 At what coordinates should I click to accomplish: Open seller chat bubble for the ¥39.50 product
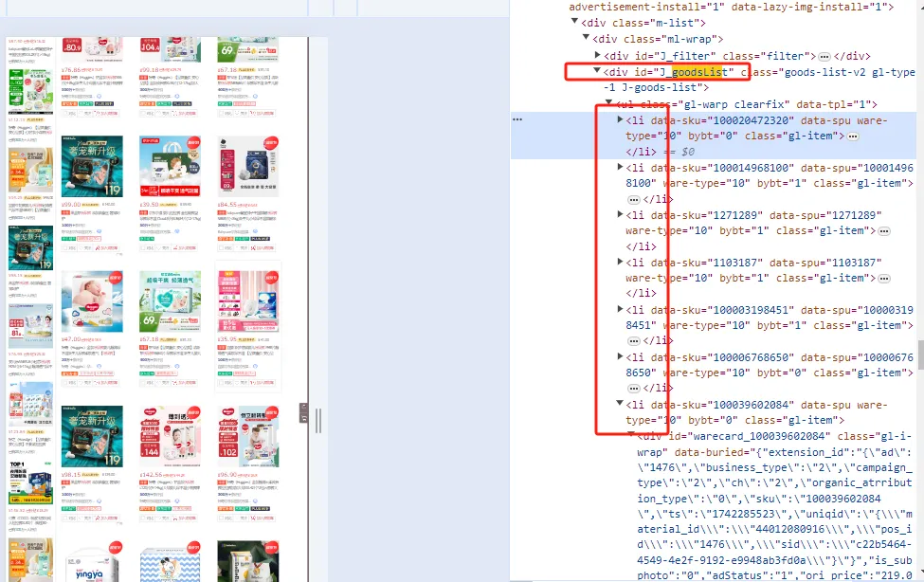point(177,231)
